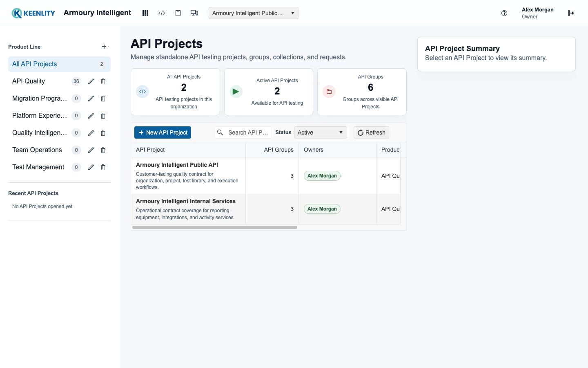Click the Recent API Projects heading
Viewport: 588px width, 368px height.
(x=33, y=193)
